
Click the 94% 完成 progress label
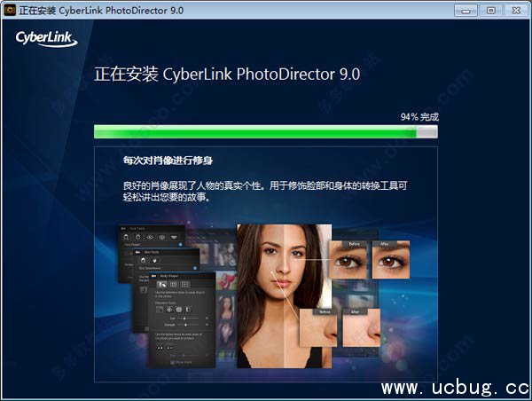pos(419,116)
